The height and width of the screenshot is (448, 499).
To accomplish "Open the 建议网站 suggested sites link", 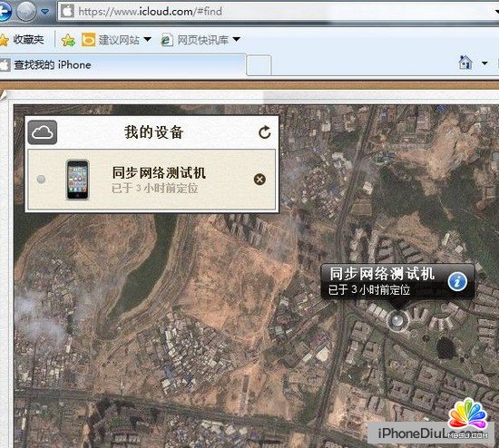I will pos(118,40).
